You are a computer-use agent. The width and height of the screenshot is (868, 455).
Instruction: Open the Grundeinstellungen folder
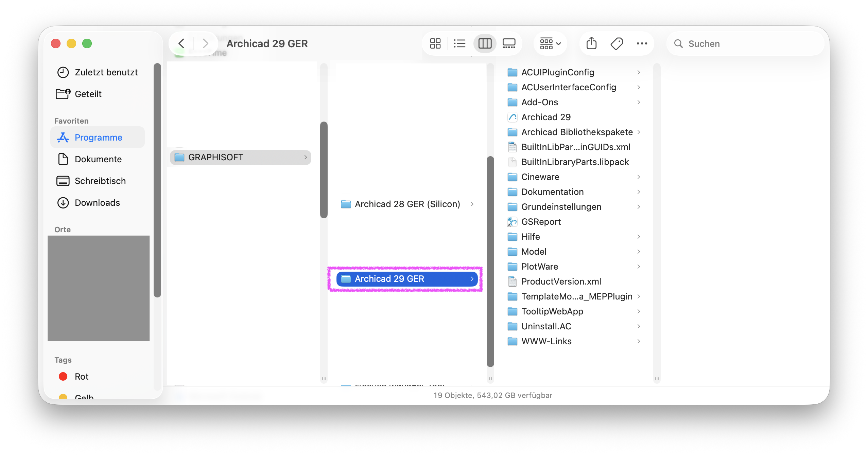574,207
